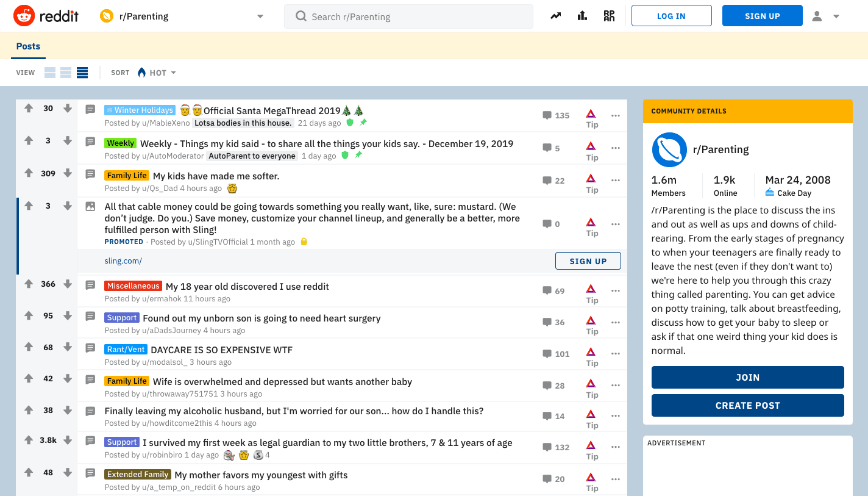Filter by Extended Family flair tag
The height and width of the screenshot is (496, 868).
138,474
